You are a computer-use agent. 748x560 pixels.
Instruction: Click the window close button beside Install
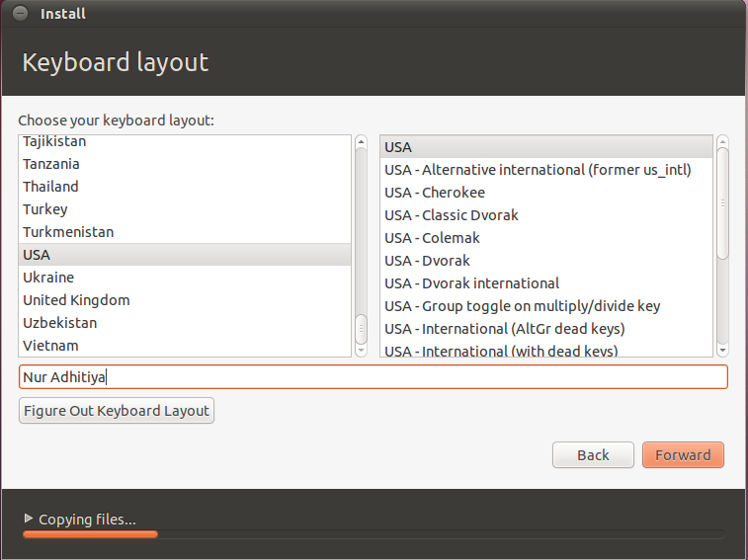pyautogui.click(x=20, y=14)
